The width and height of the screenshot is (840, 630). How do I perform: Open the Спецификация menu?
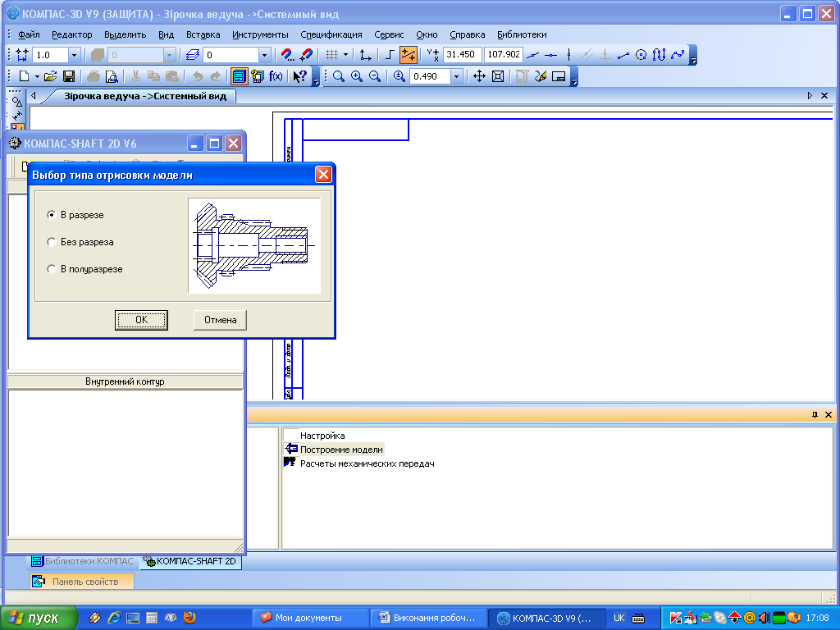pyautogui.click(x=331, y=34)
